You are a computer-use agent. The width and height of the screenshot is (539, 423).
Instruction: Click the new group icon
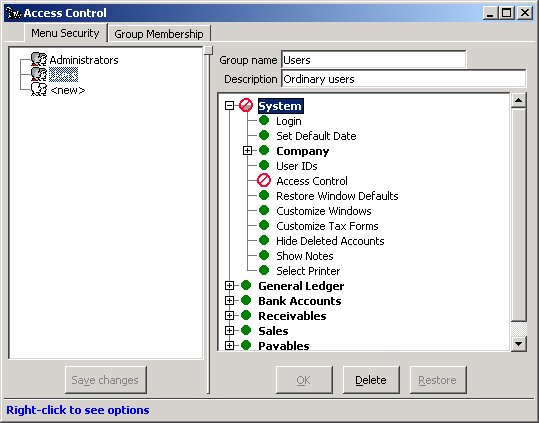tap(38, 89)
